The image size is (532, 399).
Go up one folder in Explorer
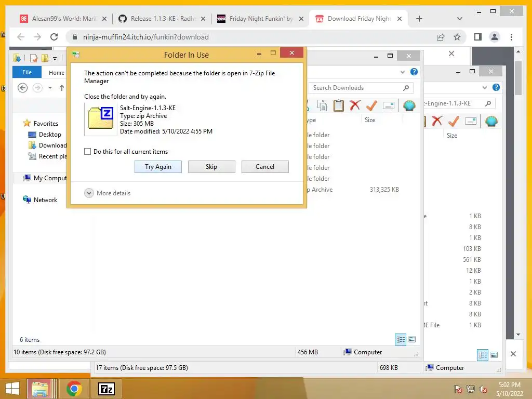click(61, 88)
